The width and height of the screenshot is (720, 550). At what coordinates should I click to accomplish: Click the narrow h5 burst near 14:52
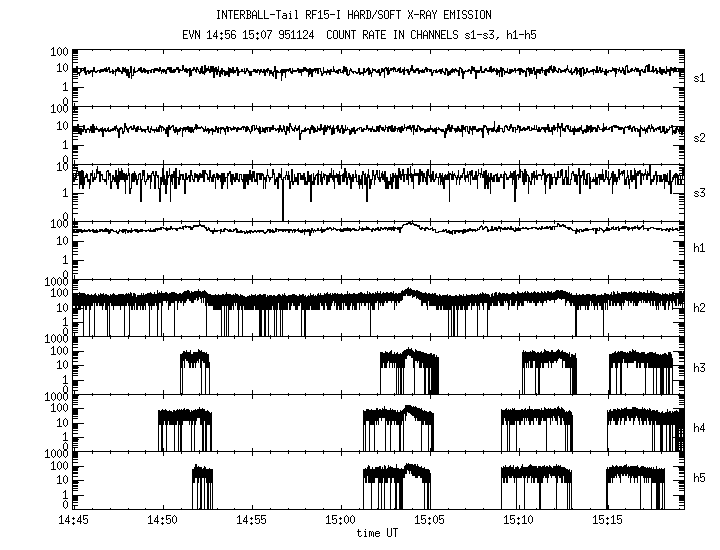202,487
